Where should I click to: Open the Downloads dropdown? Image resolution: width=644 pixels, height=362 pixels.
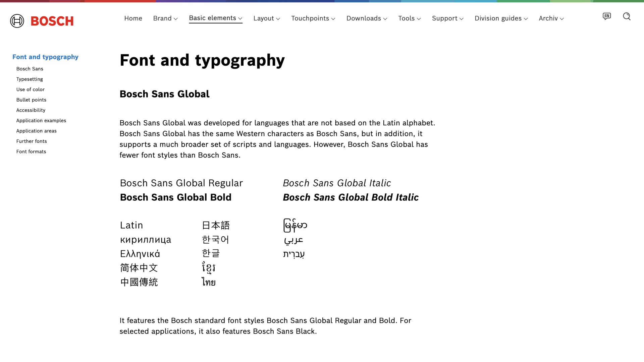pyautogui.click(x=367, y=18)
